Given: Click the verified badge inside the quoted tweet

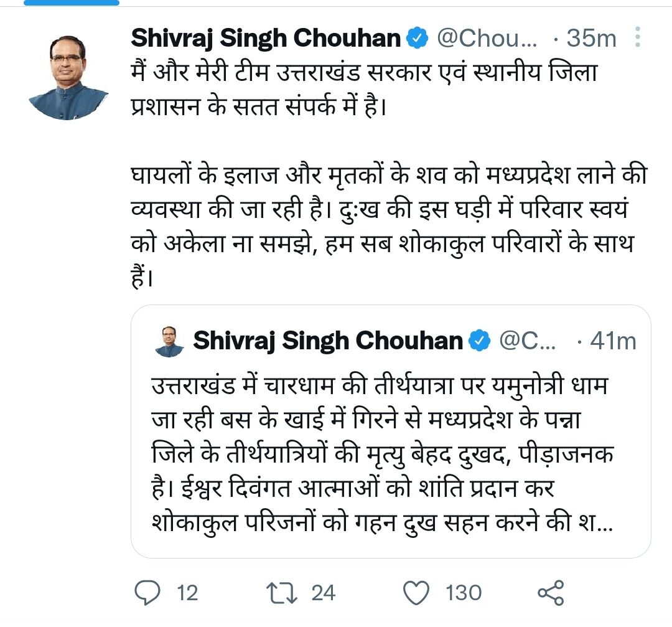Looking at the screenshot, I should pyautogui.click(x=478, y=341).
